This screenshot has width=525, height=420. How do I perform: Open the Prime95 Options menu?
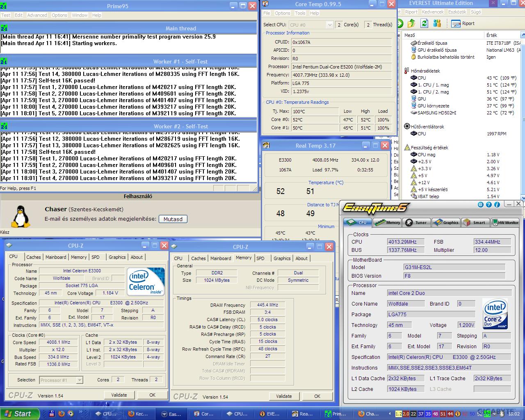click(59, 15)
